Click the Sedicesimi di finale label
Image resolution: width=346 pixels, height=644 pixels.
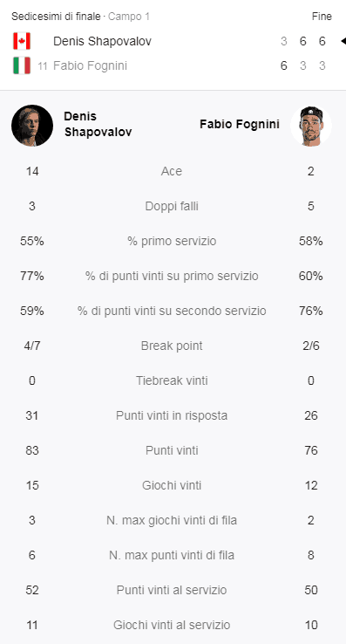[56, 17]
